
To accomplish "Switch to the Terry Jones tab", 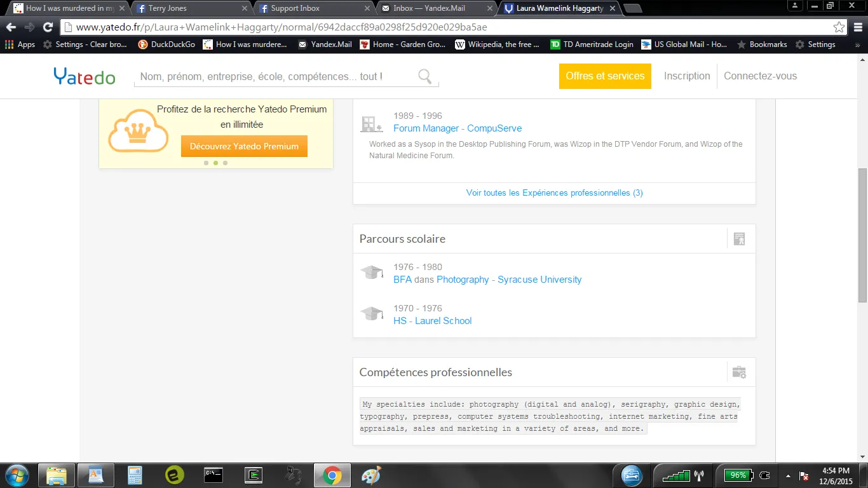I will (193, 8).
